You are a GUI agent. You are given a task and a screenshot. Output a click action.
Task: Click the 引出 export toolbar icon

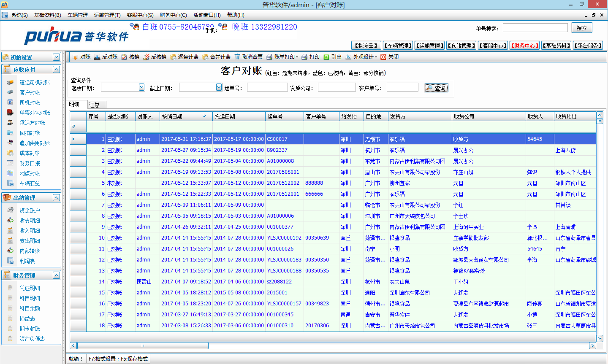(326, 57)
